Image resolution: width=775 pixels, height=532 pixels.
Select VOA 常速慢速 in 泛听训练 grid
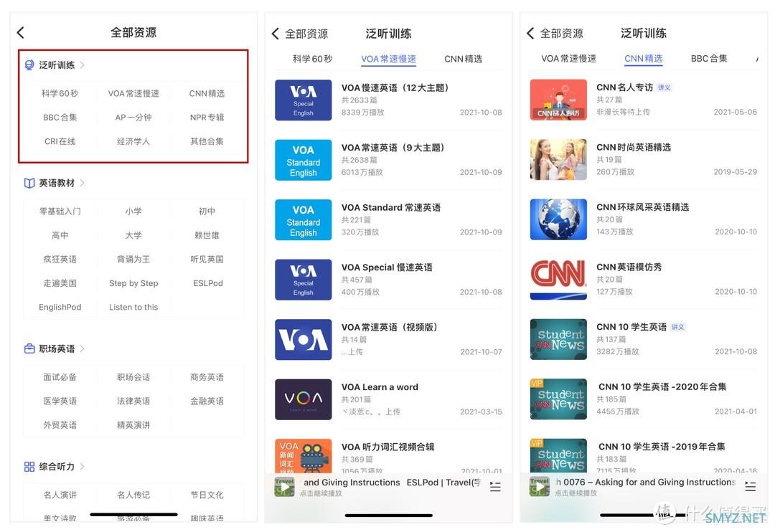133,93
